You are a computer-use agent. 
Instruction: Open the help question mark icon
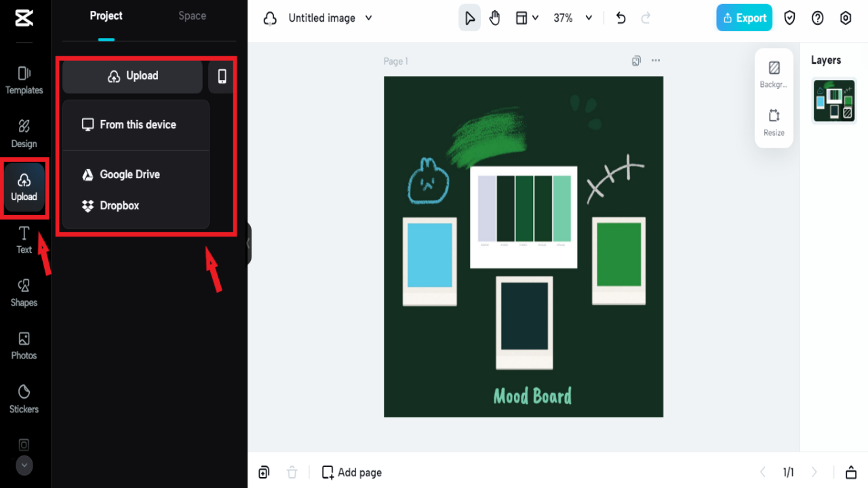817,18
